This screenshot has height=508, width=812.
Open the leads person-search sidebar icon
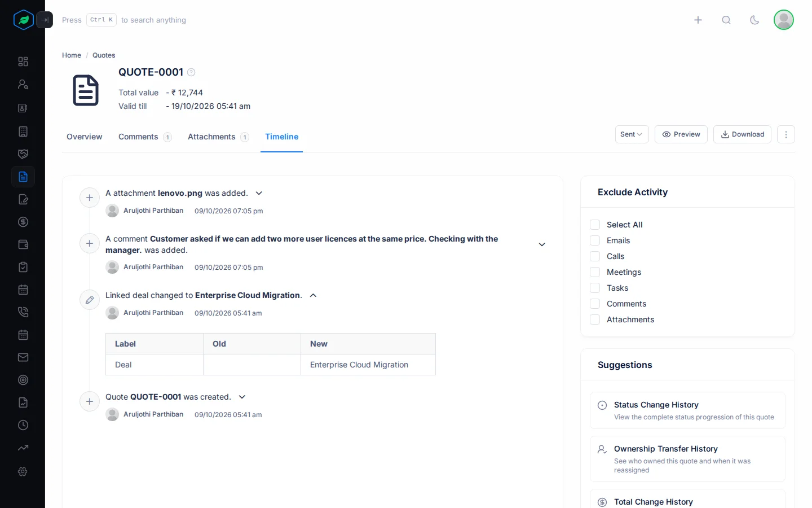point(23,85)
